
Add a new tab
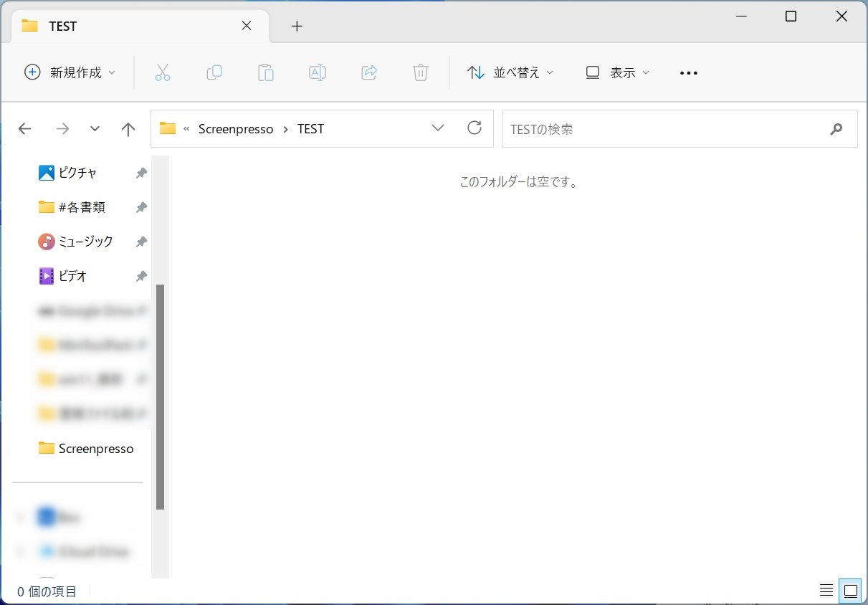pyautogui.click(x=297, y=26)
